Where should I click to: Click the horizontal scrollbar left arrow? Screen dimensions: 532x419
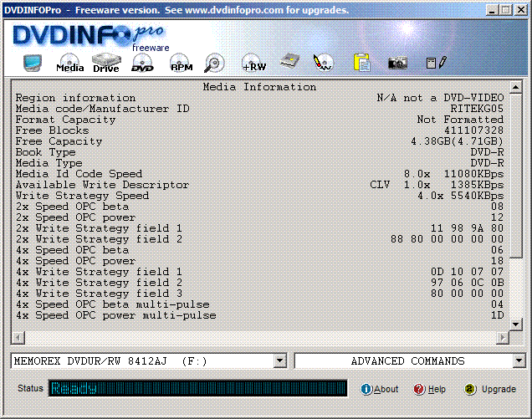(x=18, y=338)
